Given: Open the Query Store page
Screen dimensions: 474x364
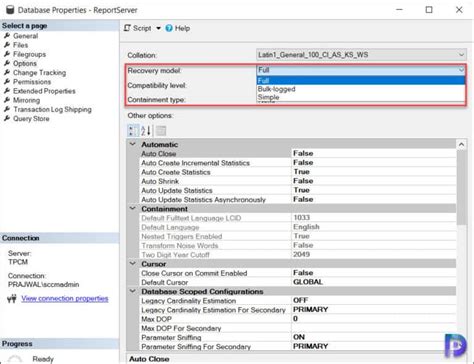Looking at the screenshot, I should (x=31, y=119).
